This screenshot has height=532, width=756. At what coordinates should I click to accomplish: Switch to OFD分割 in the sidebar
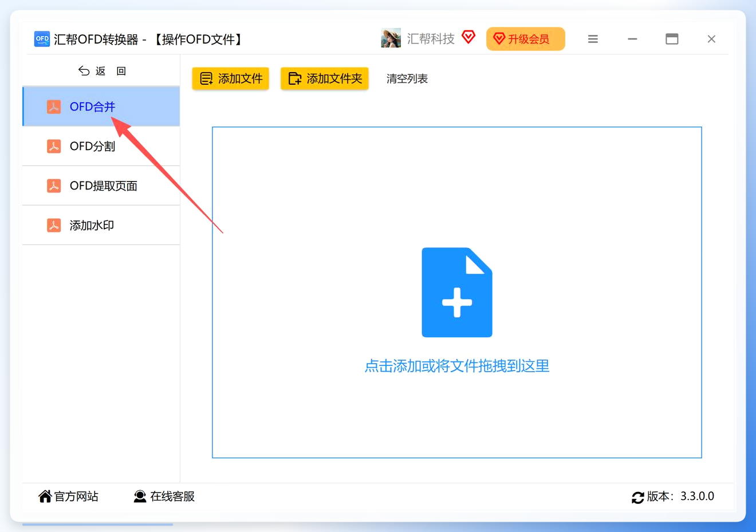pyautogui.click(x=101, y=146)
